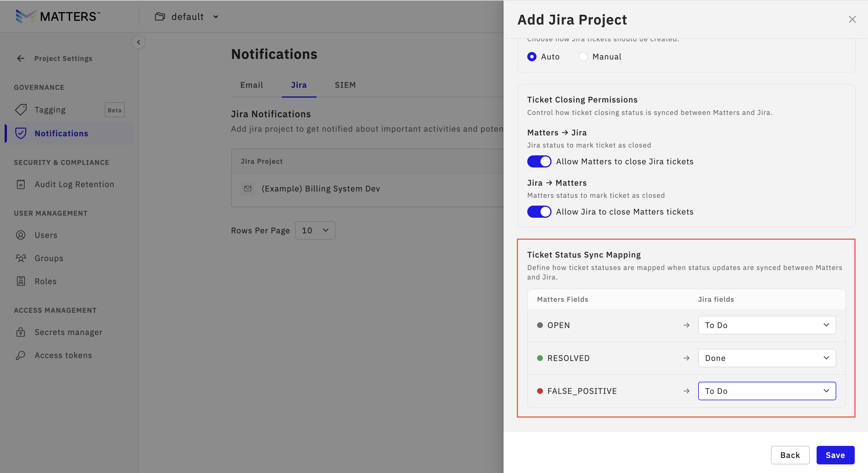Click the Groups people icon
The width and height of the screenshot is (868, 473).
click(21, 258)
